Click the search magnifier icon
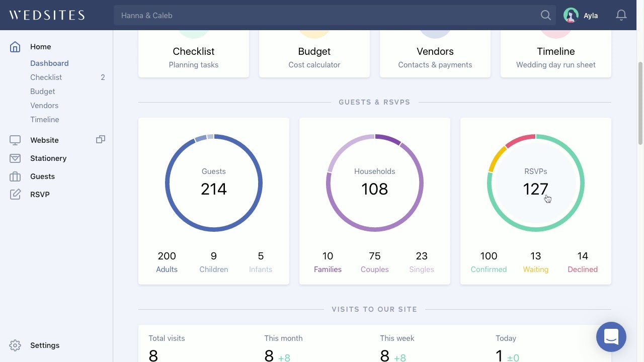The width and height of the screenshot is (644, 362). (546, 15)
